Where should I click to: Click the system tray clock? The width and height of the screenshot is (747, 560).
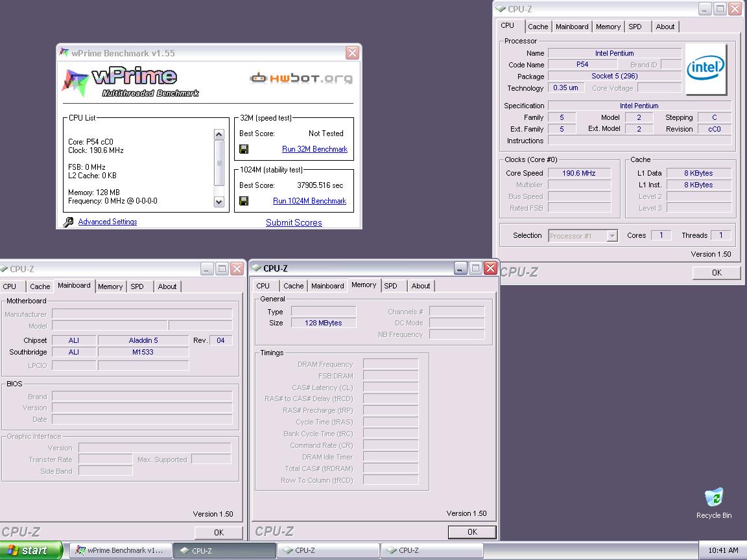[723, 550]
